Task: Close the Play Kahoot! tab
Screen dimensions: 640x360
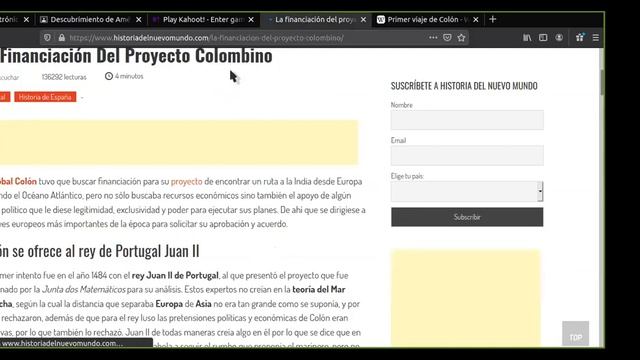Action: tap(251, 20)
